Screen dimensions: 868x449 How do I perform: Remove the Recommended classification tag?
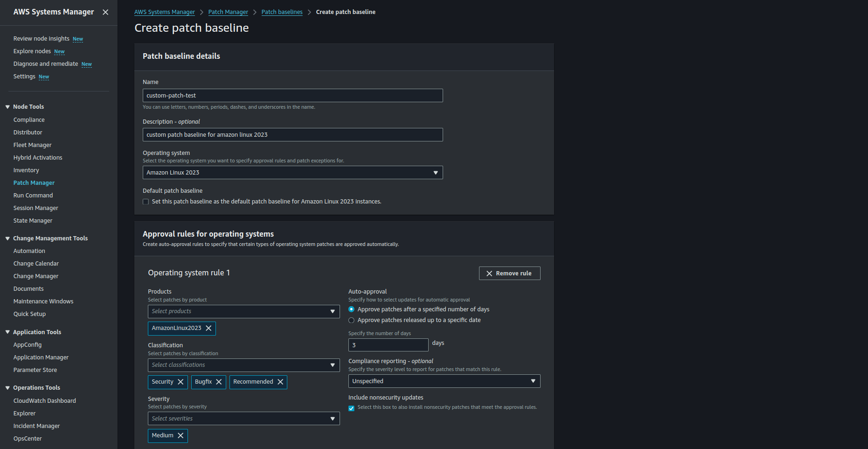coord(280,382)
